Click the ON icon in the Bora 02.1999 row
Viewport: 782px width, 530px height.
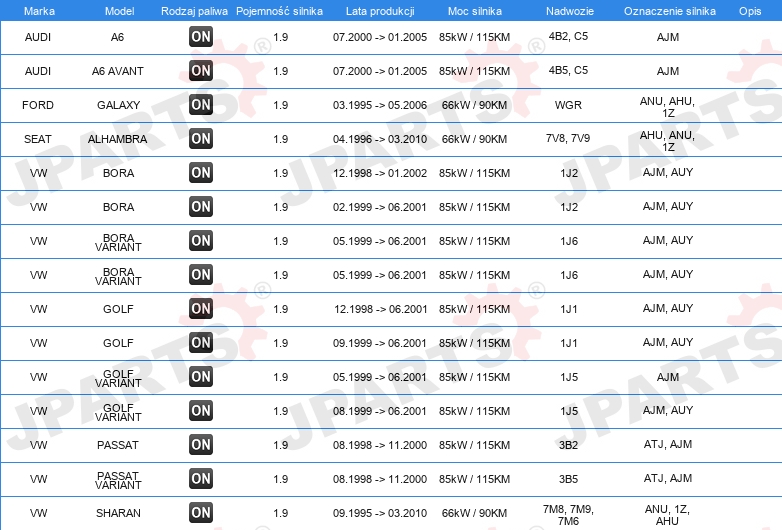point(201,206)
